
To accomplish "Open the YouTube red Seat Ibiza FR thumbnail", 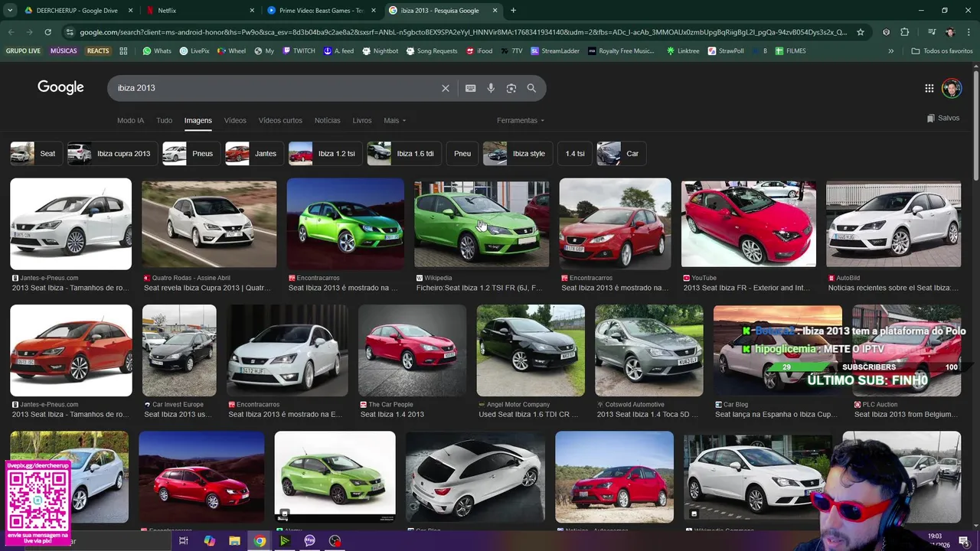I will point(749,223).
